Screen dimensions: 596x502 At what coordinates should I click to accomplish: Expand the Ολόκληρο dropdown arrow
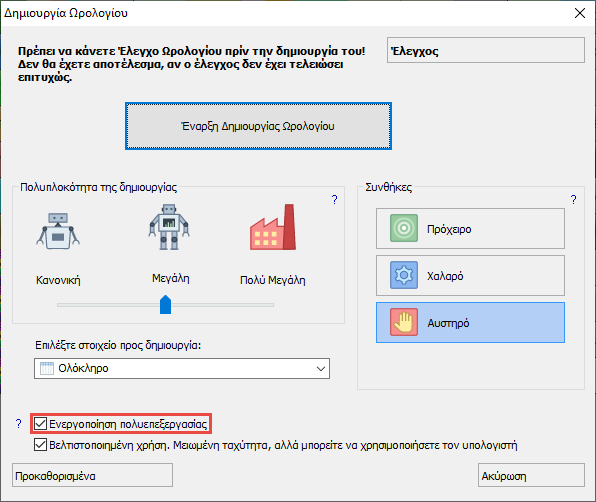tap(321, 368)
